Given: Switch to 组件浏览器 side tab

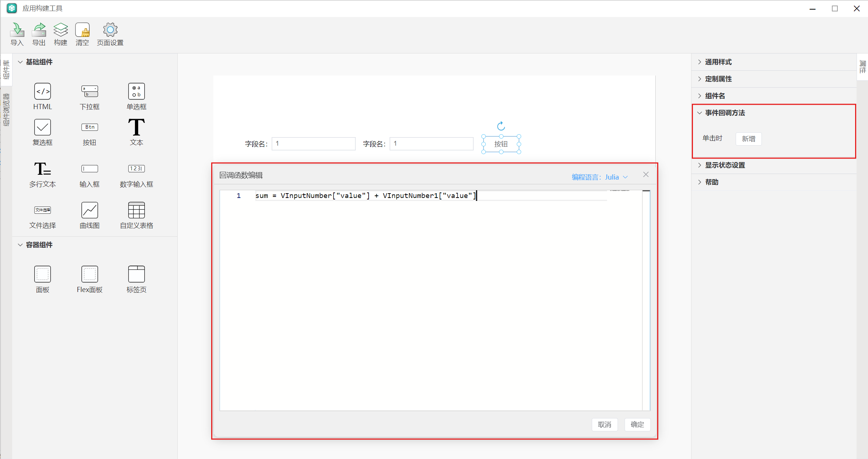Looking at the screenshot, I should coord(6,109).
